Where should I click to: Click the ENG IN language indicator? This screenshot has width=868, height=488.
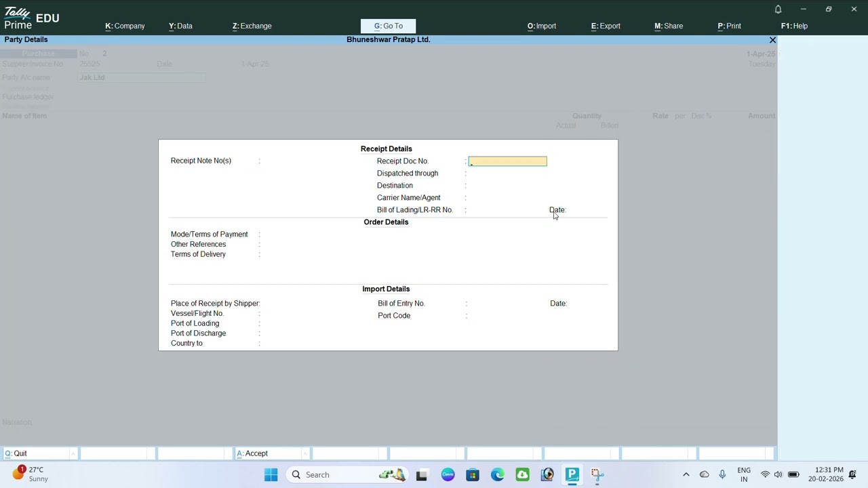(744, 474)
